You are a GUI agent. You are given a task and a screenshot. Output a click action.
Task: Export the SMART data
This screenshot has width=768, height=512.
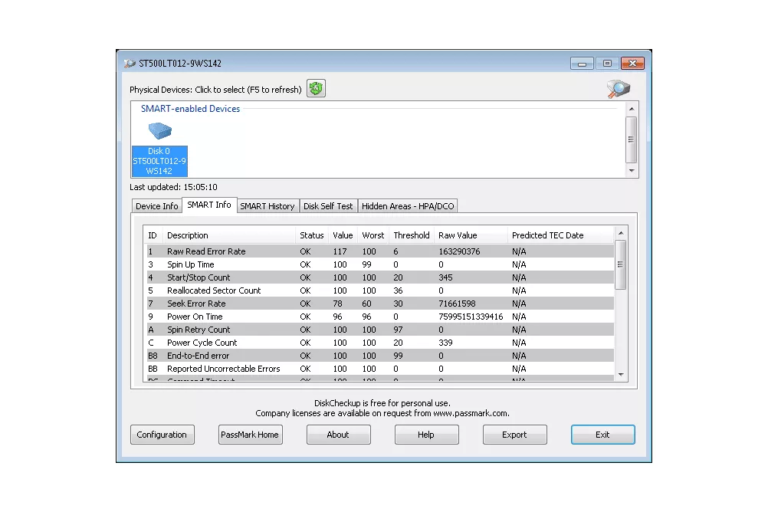tap(514, 435)
